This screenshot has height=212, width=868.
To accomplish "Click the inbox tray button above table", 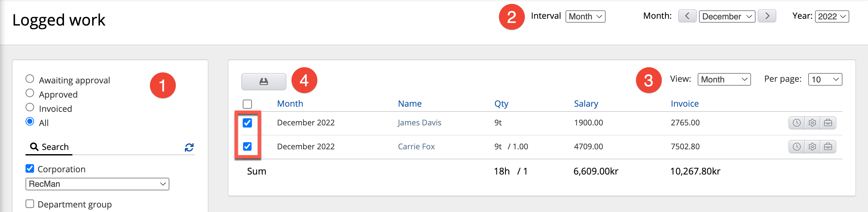I will coord(263,81).
